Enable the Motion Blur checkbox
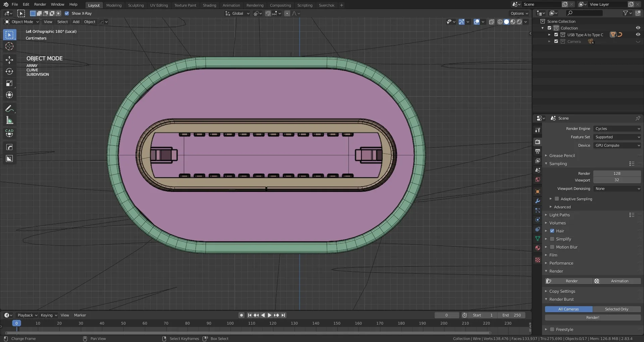This screenshot has width=644, height=342. [x=552, y=247]
